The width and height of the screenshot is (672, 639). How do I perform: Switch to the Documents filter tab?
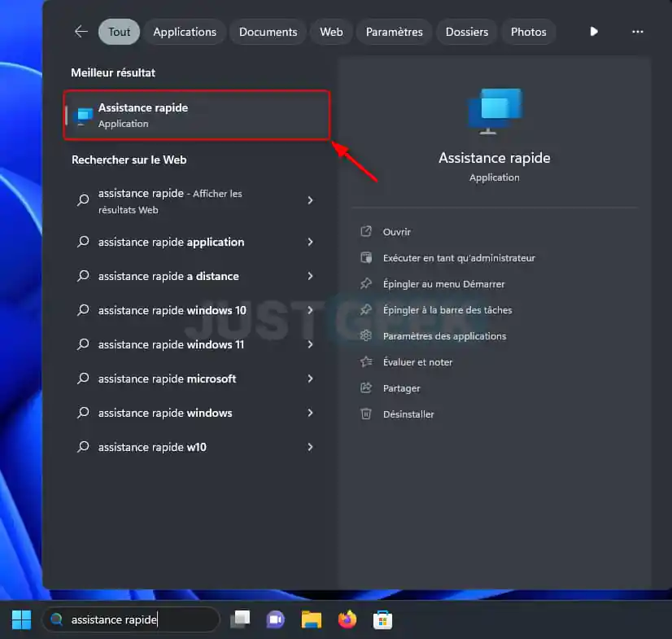(x=268, y=32)
